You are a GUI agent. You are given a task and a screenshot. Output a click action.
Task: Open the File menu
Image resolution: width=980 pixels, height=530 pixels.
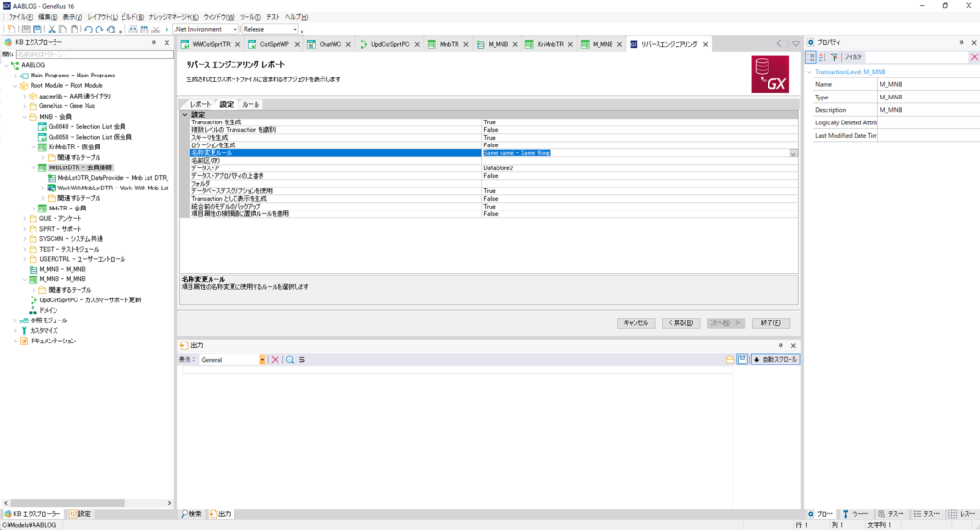pyautogui.click(x=20, y=17)
